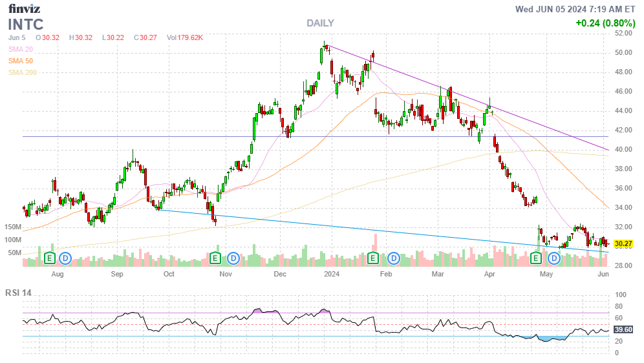Image resolution: width=644 pixels, height=363 pixels.
Task: Click the SMA 50 legend label
Action: [x=20, y=61]
